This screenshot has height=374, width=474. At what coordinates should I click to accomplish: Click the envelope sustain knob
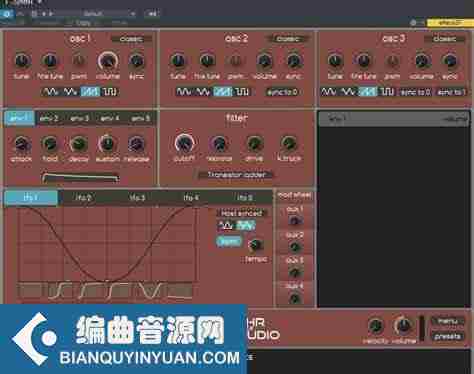[x=107, y=144]
